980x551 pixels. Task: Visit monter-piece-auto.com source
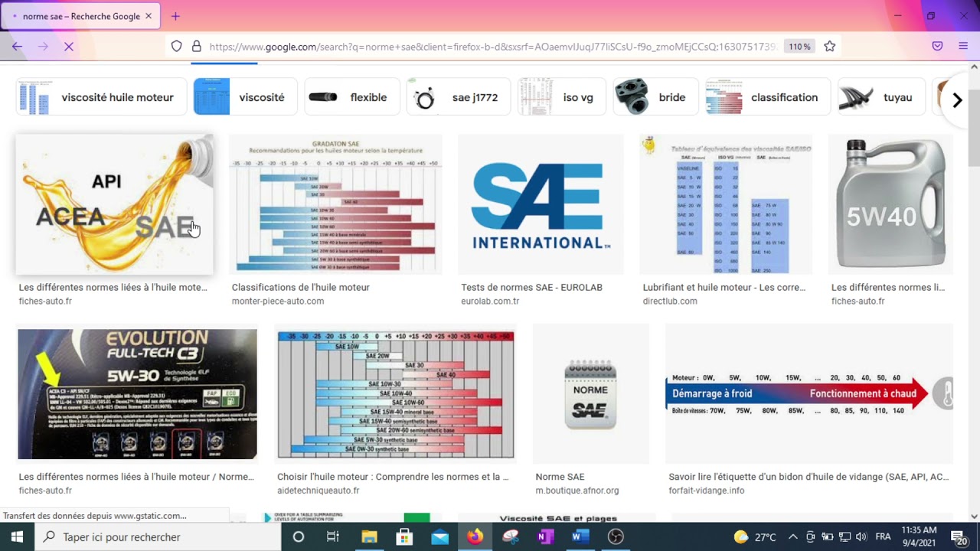coord(278,301)
